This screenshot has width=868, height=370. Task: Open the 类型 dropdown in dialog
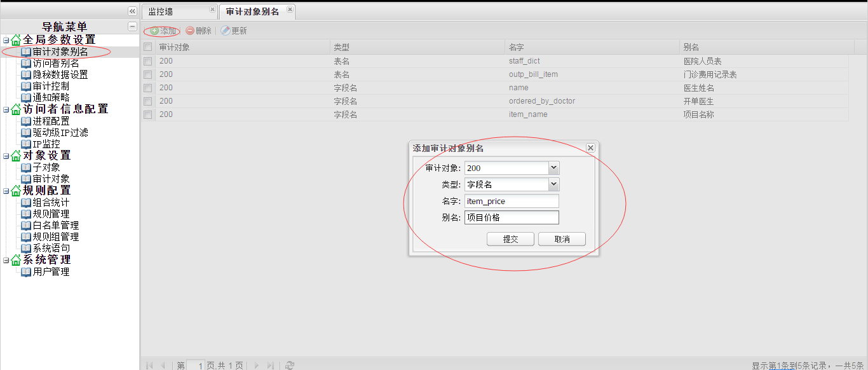(x=553, y=184)
